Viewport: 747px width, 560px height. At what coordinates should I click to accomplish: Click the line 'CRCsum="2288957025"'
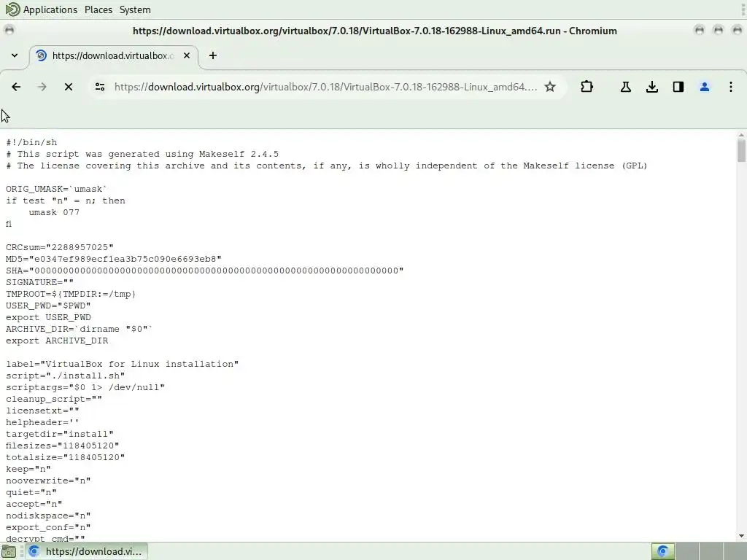click(60, 247)
